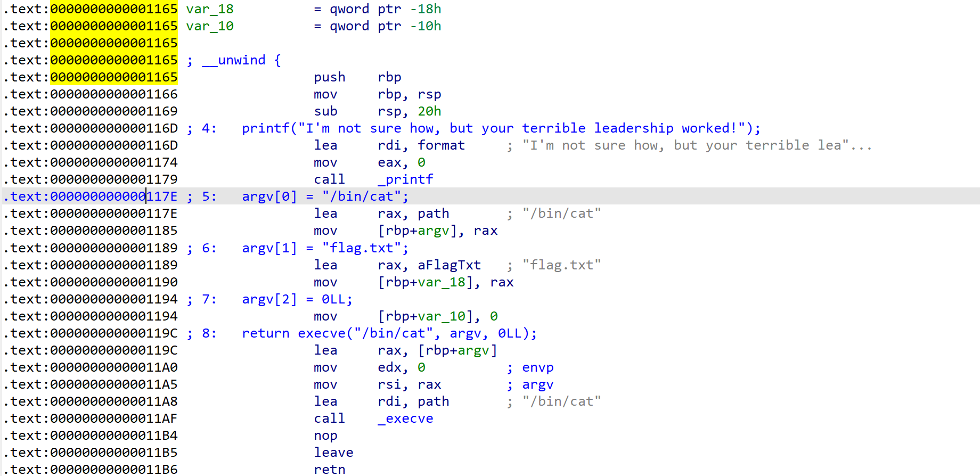Click 'path' operand in lea rax, path
The height and width of the screenshot is (476, 980).
click(x=433, y=214)
